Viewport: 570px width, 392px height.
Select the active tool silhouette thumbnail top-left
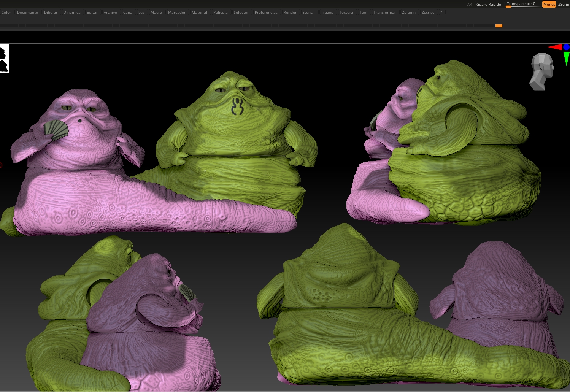coord(4,58)
